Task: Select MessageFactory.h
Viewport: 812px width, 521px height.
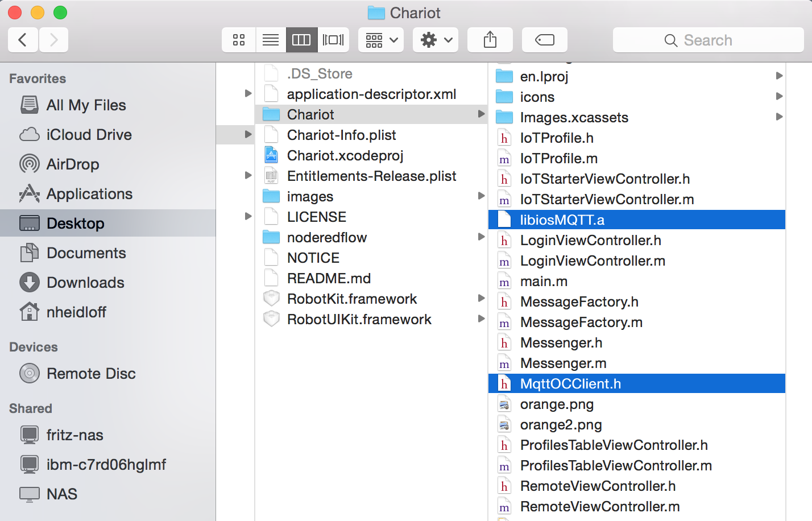Action: 637,301
